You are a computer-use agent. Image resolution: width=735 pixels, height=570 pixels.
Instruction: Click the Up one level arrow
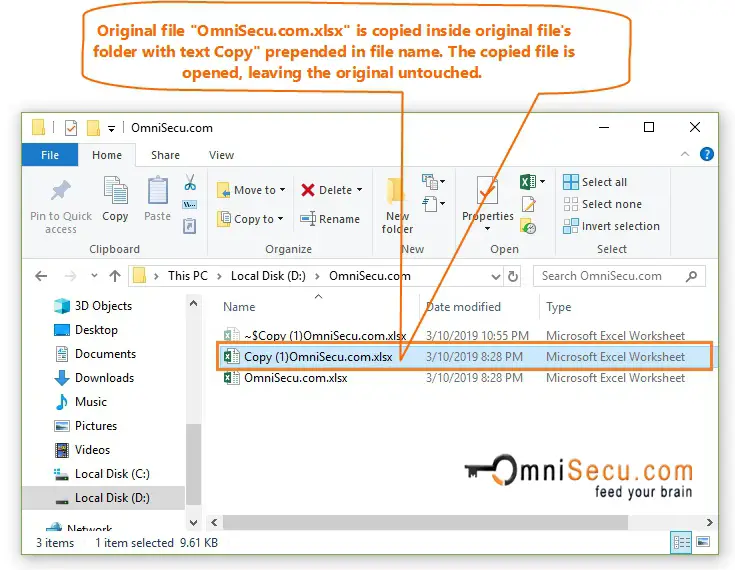(x=115, y=276)
